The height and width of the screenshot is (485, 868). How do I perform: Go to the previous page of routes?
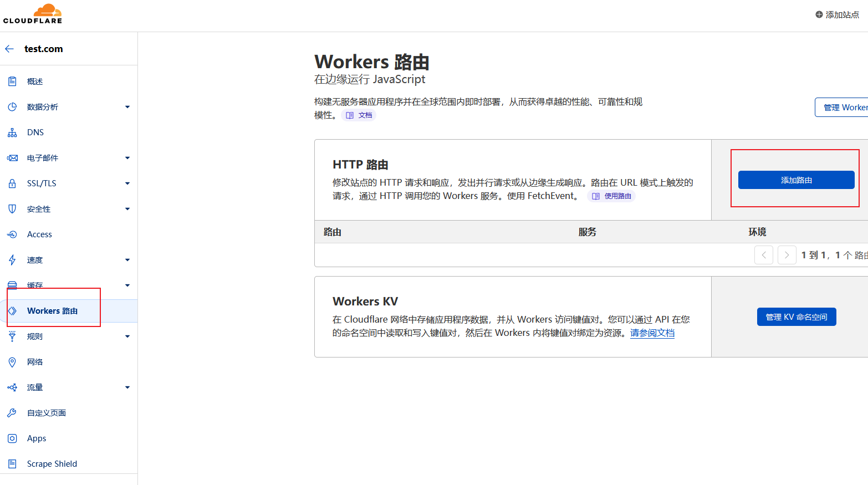764,255
